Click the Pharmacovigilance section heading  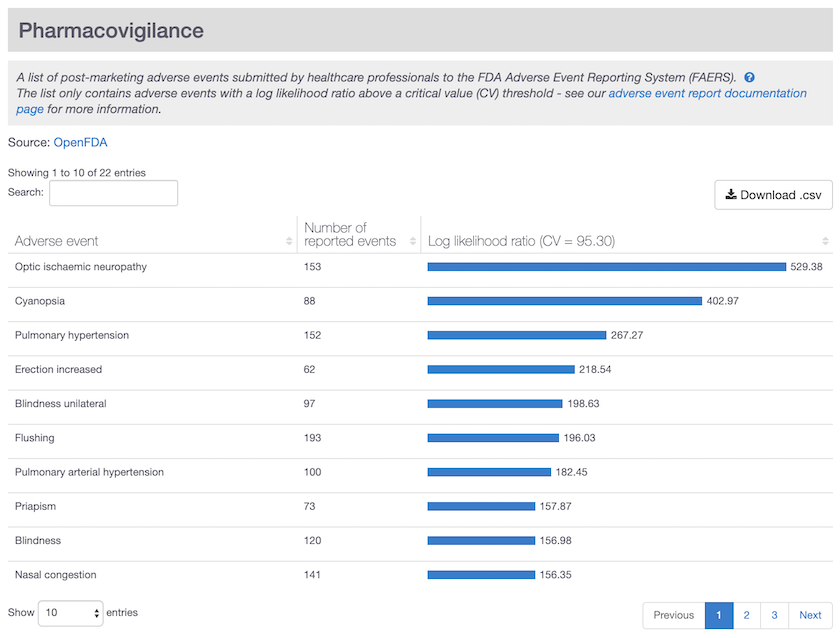[x=111, y=31]
